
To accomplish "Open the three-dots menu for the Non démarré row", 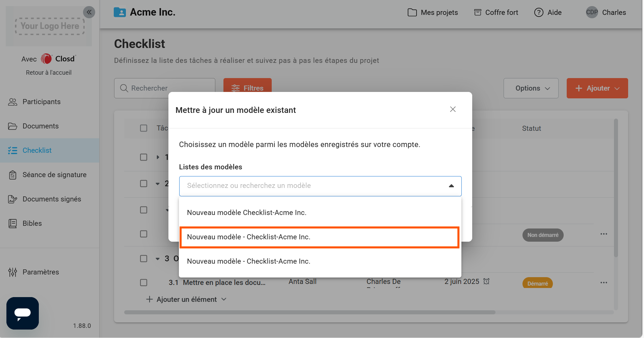I will pos(603,234).
